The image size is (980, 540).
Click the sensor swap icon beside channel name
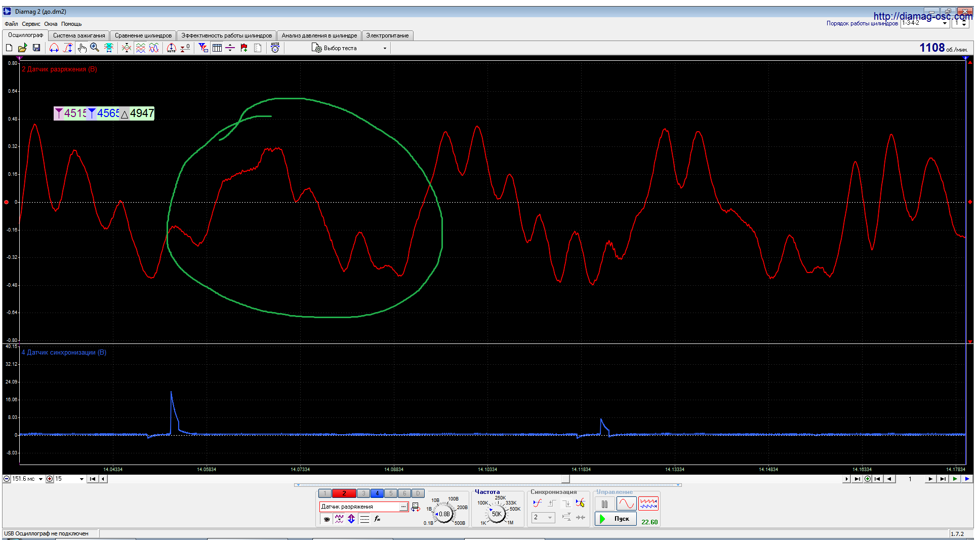416,507
